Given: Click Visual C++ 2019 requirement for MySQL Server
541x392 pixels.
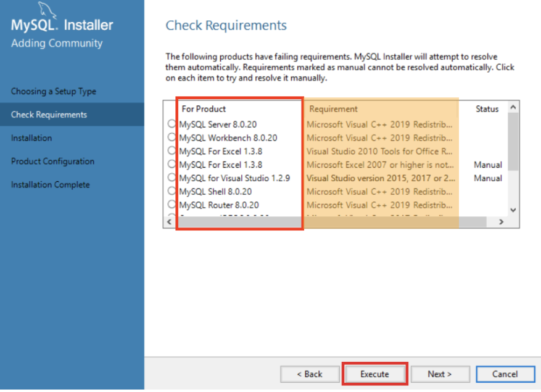Looking at the screenshot, I should tap(379, 124).
